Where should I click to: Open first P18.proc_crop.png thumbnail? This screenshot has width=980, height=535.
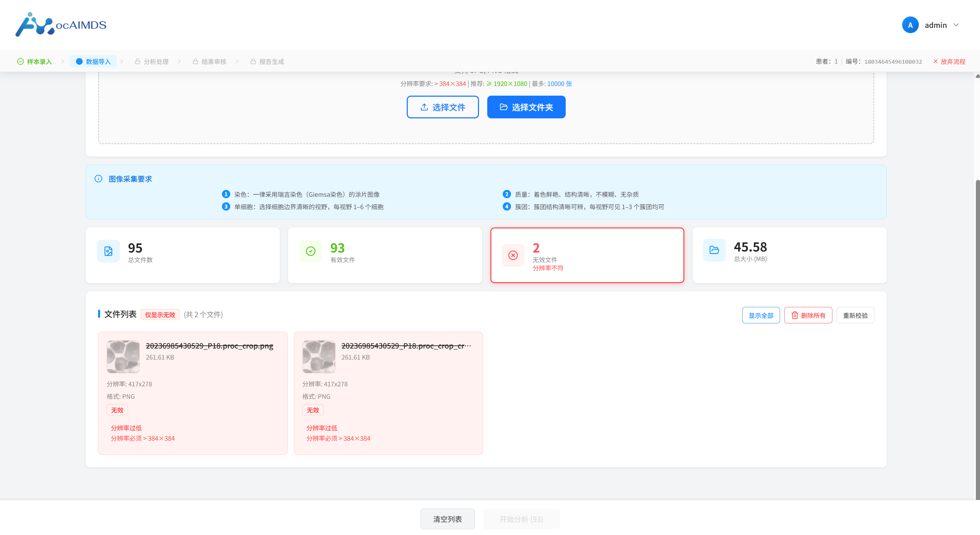tap(123, 356)
